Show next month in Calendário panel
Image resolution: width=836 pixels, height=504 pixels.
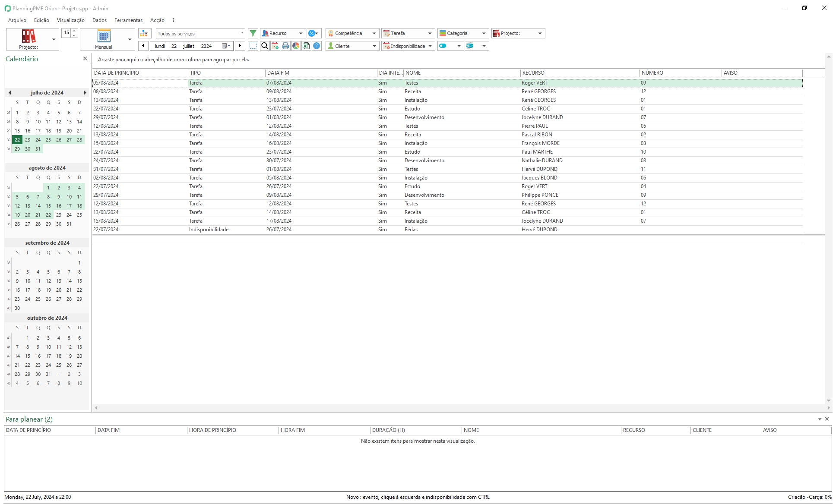point(85,92)
